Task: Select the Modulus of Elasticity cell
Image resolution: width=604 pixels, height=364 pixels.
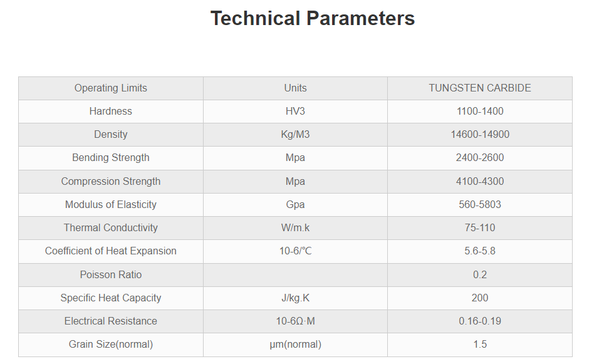Action: coord(111,204)
